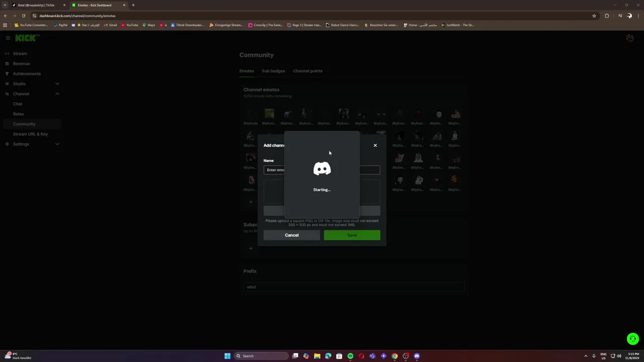This screenshot has width=644, height=362.
Task: Open Microsoft Teams from the taskbar
Action: (372, 356)
